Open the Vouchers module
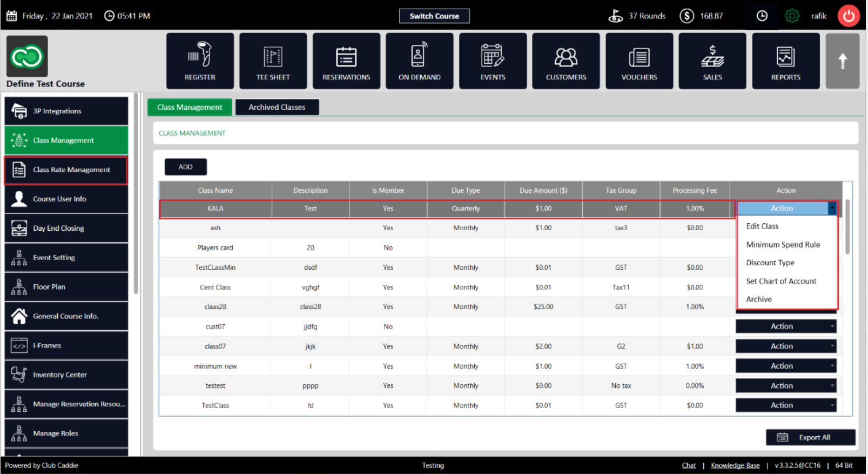 (639, 61)
